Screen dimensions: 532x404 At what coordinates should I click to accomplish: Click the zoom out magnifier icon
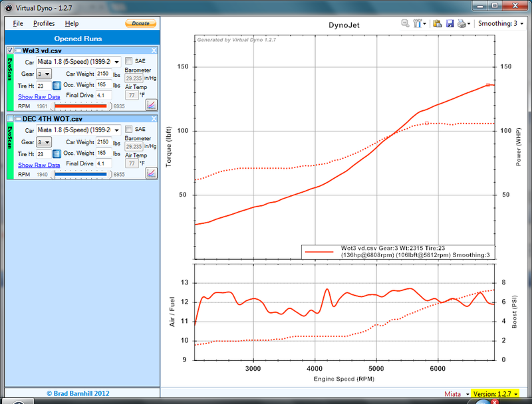(x=405, y=23)
